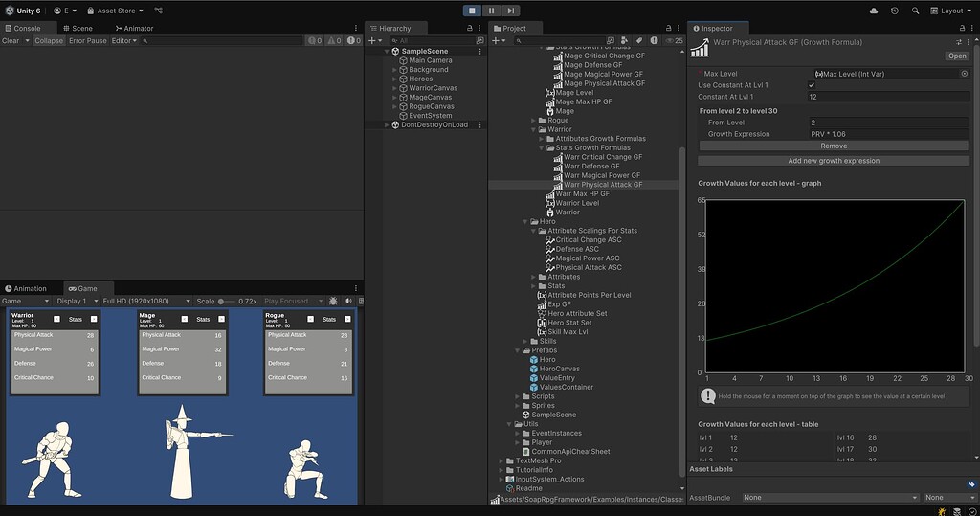Image resolution: width=980 pixels, height=516 pixels.
Task: Toggle Error Pause in the Console
Action: click(x=88, y=41)
